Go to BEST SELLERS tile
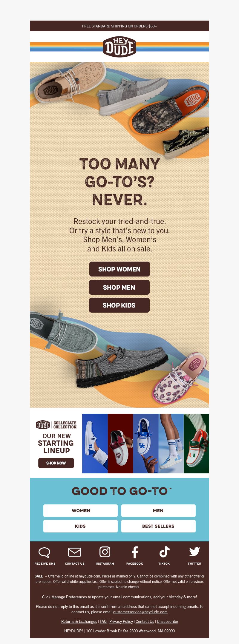The image size is (239, 644). coord(158,526)
